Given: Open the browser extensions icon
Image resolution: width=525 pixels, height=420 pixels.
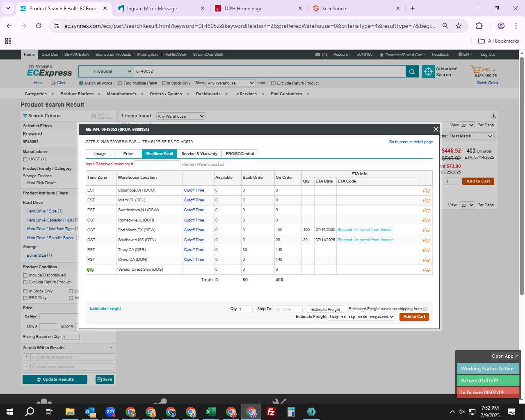Looking at the screenshot, I should (479, 26).
